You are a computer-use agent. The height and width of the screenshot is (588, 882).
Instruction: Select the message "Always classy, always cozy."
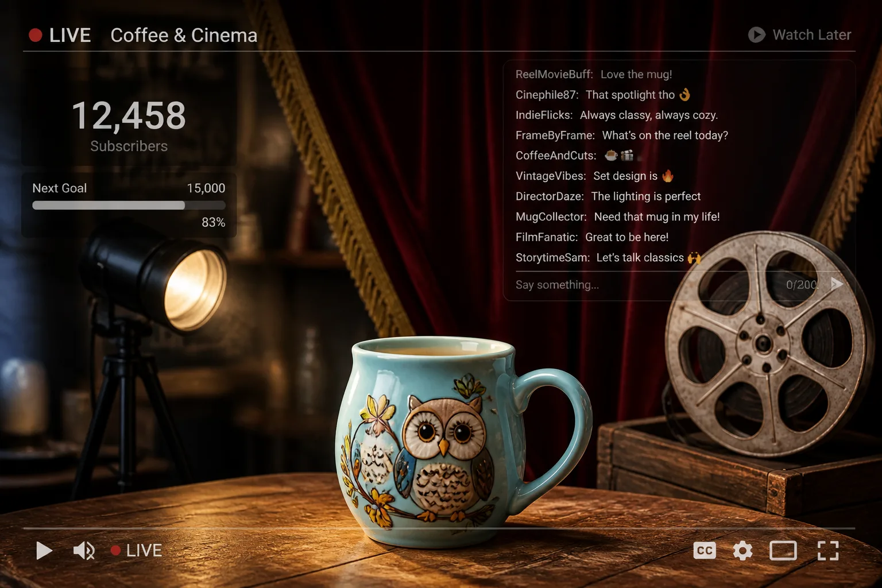tap(649, 115)
